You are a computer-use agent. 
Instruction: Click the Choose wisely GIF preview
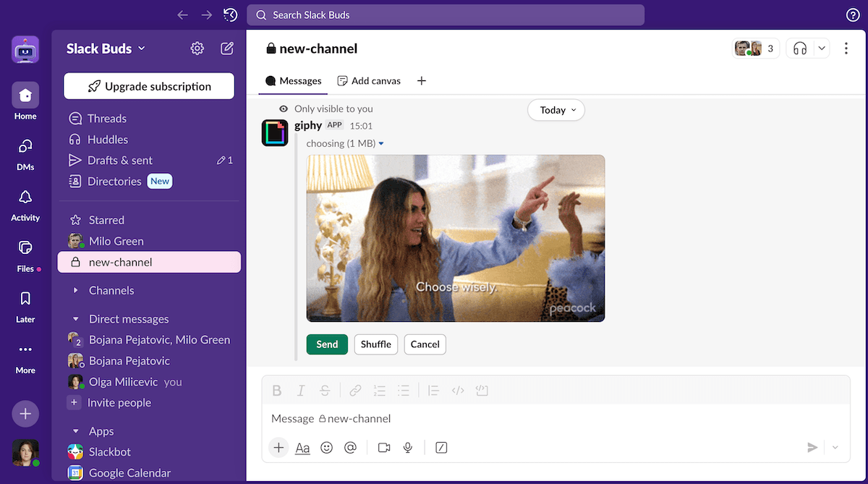[x=455, y=238]
